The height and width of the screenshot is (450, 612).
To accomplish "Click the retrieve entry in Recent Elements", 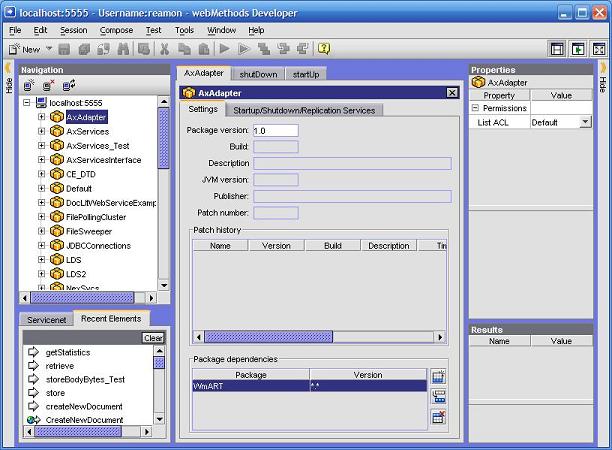I will [x=60, y=366].
